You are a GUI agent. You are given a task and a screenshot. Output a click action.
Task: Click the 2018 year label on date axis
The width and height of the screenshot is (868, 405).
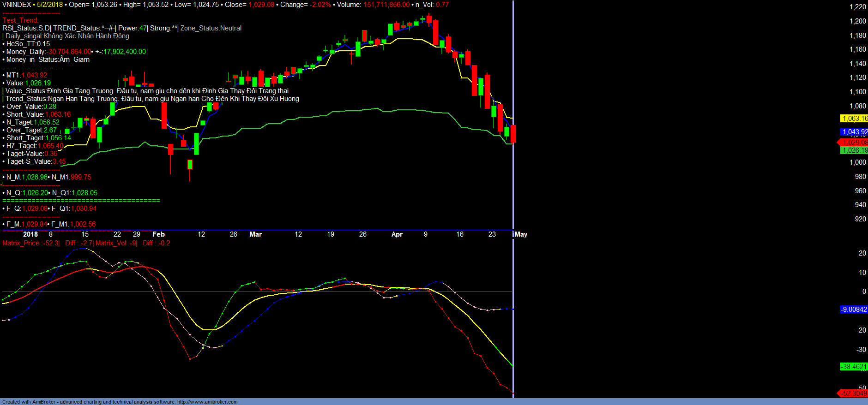coord(30,234)
